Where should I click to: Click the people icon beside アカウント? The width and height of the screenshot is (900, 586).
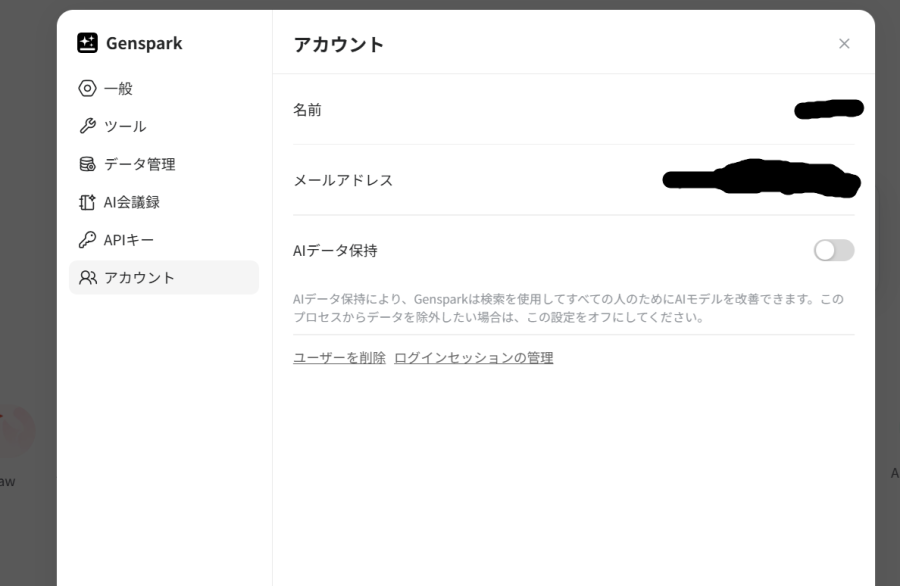87,277
